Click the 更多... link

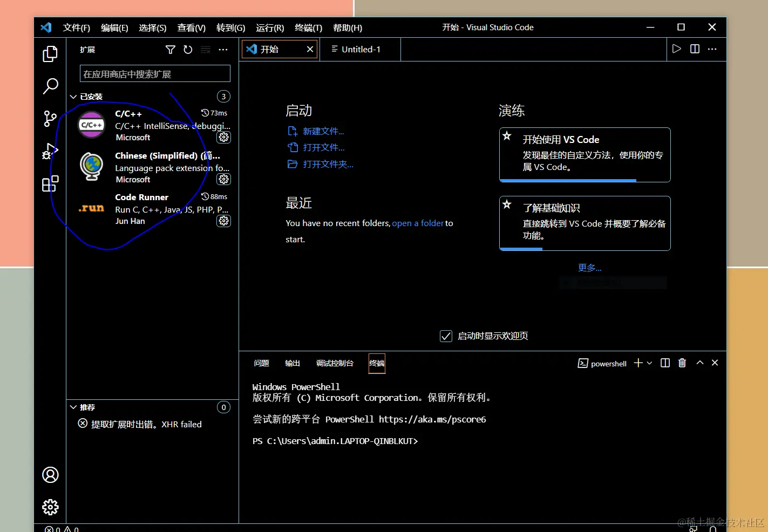589,268
